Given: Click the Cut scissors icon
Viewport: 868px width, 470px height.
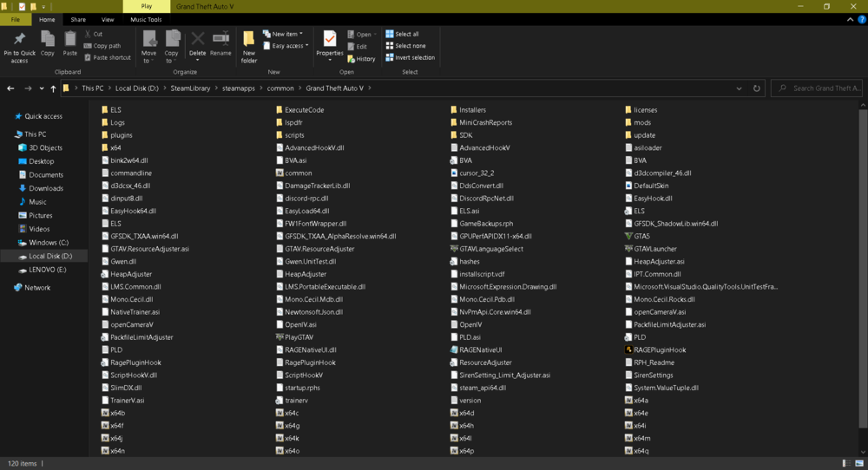Looking at the screenshot, I should (x=88, y=34).
